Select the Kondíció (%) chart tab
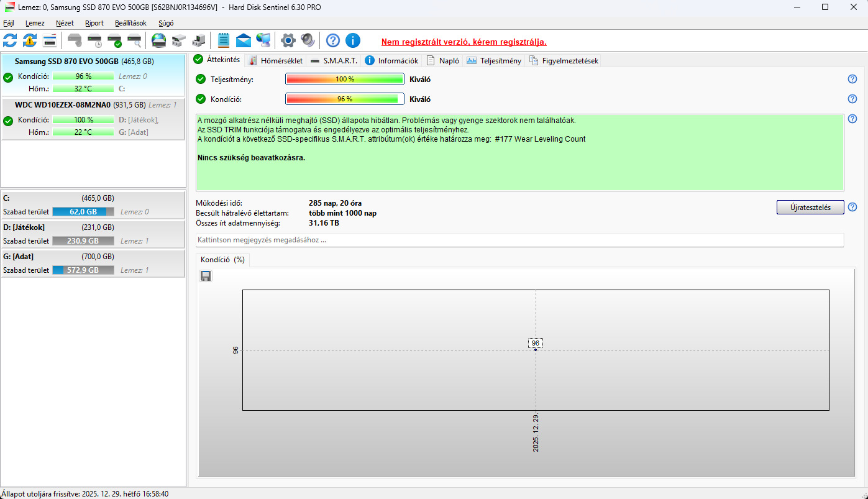 point(222,260)
